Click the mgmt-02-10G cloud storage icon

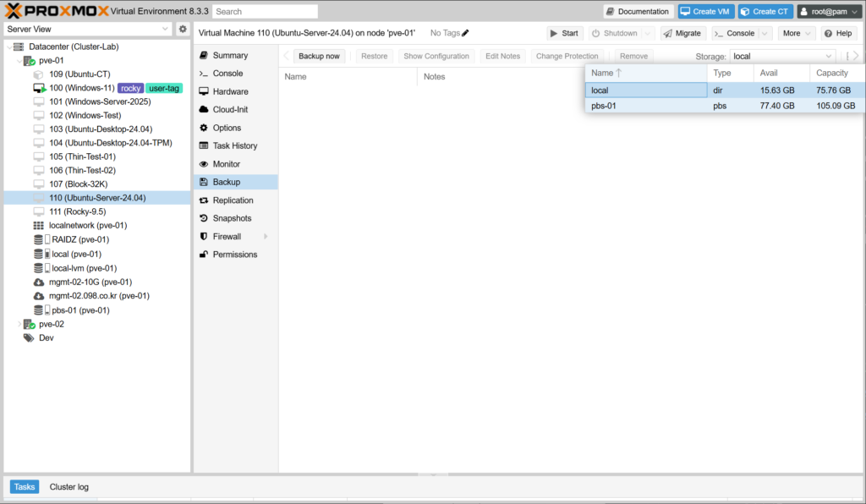(39, 282)
